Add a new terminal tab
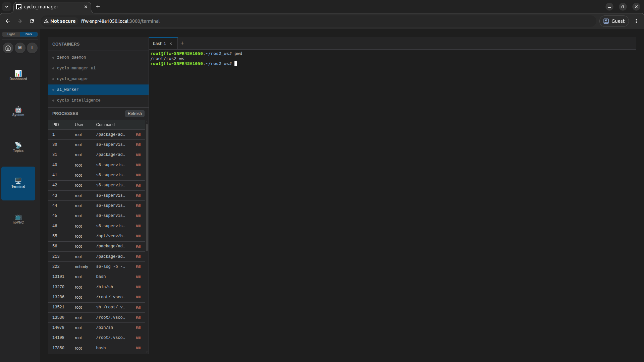 coord(182,43)
